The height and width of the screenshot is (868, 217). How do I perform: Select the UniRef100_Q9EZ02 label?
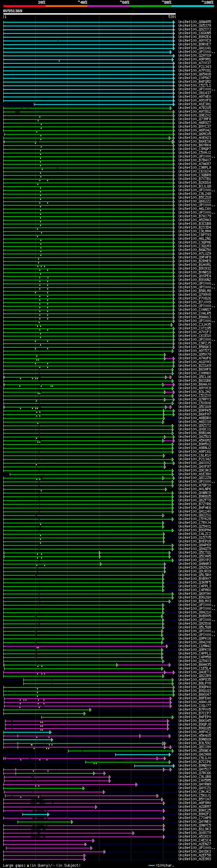195,116
